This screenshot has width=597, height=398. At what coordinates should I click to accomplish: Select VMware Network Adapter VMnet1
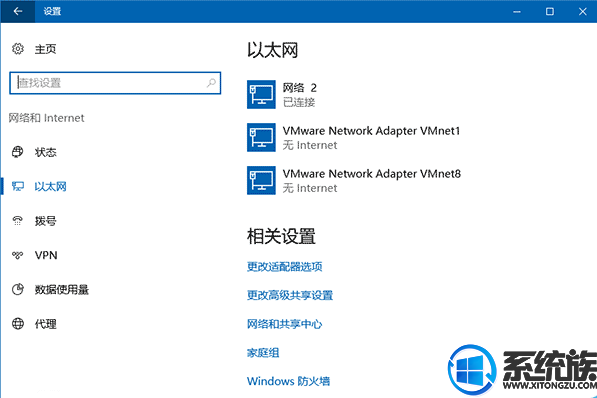pyautogui.click(x=371, y=131)
